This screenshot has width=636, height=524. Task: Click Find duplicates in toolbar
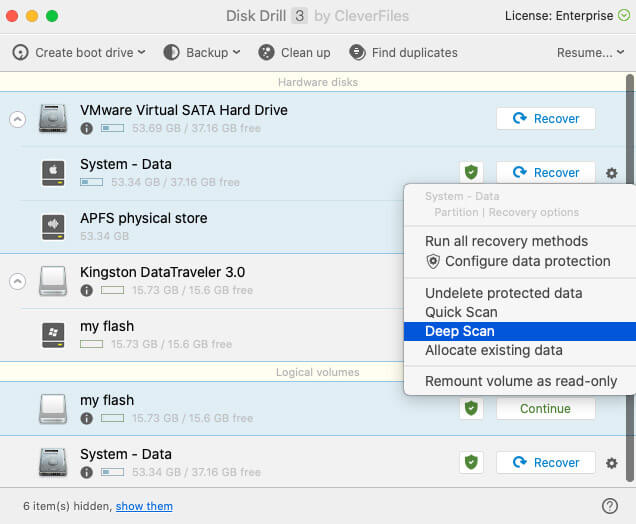[x=403, y=53]
